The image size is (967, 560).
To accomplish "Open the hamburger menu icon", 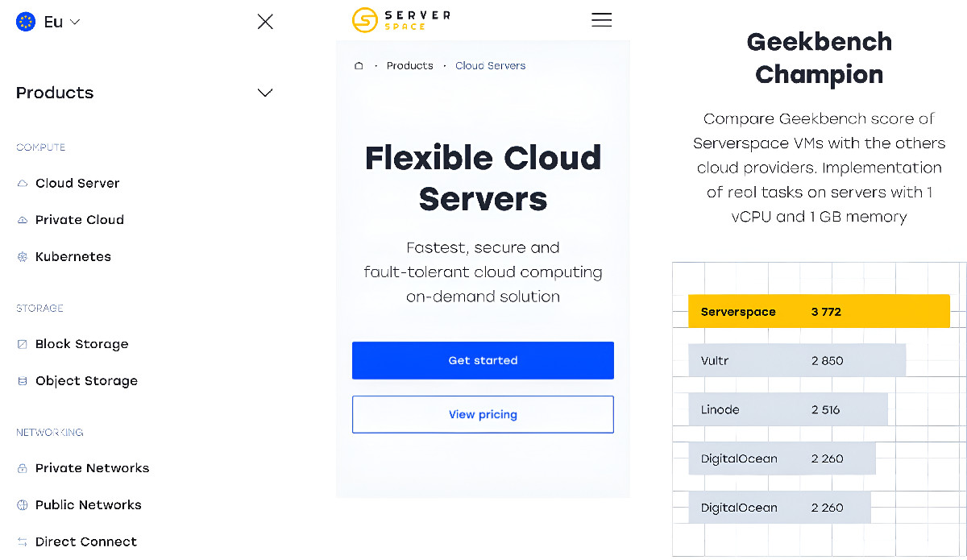I will click(601, 20).
